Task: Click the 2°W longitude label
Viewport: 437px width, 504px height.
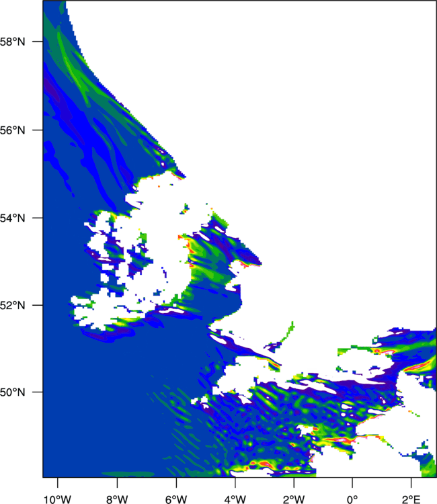Action: pyautogui.click(x=294, y=499)
